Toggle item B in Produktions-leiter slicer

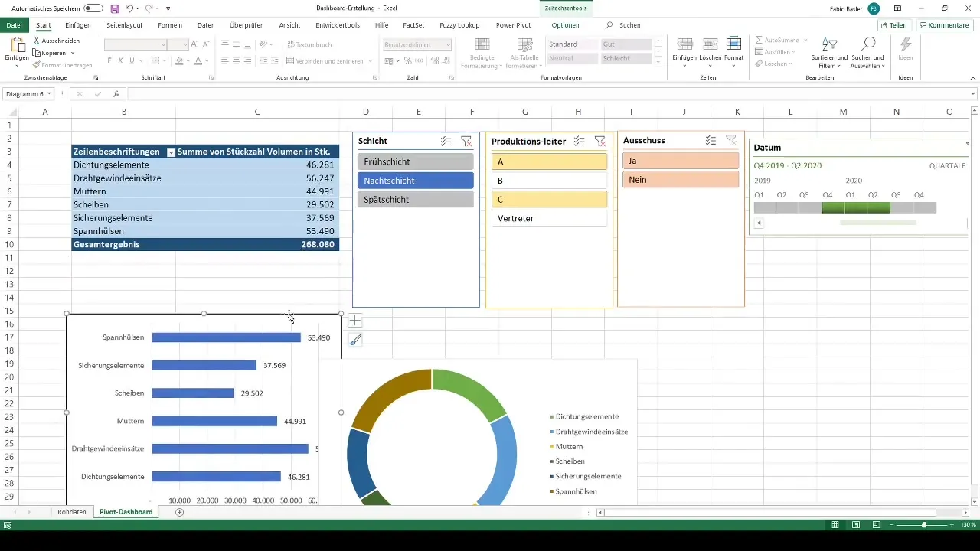point(550,181)
